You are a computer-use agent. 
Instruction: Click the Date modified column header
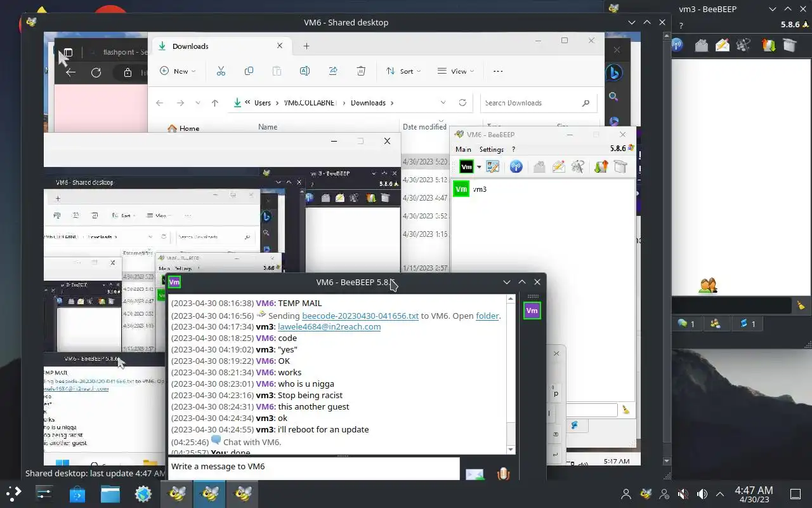click(424, 127)
